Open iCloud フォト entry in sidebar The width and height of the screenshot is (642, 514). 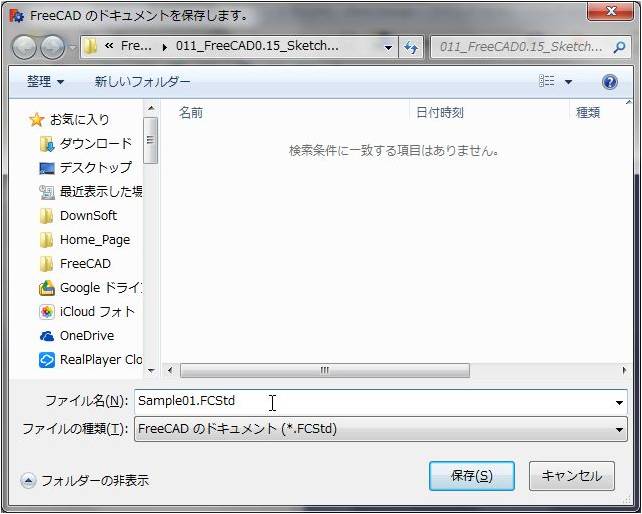[x=97, y=312]
